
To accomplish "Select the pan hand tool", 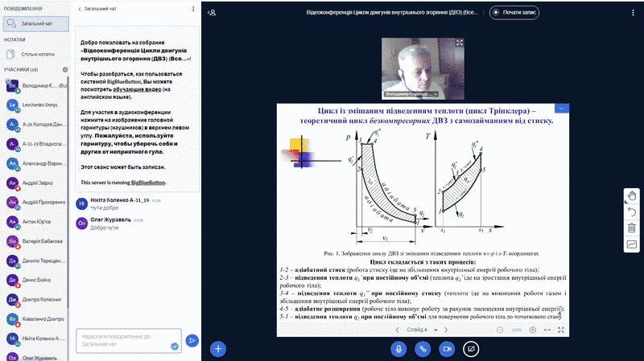I will (632, 196).
